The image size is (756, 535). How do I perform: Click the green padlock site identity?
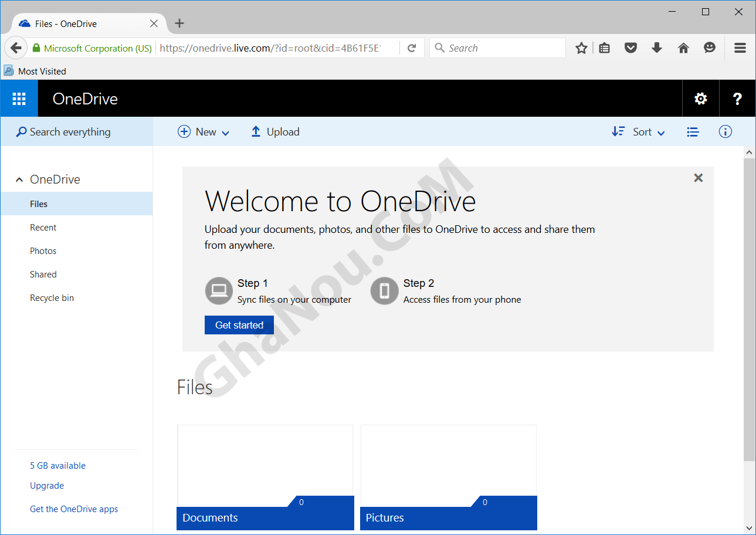pyautogui.click(x=36, y=48)
